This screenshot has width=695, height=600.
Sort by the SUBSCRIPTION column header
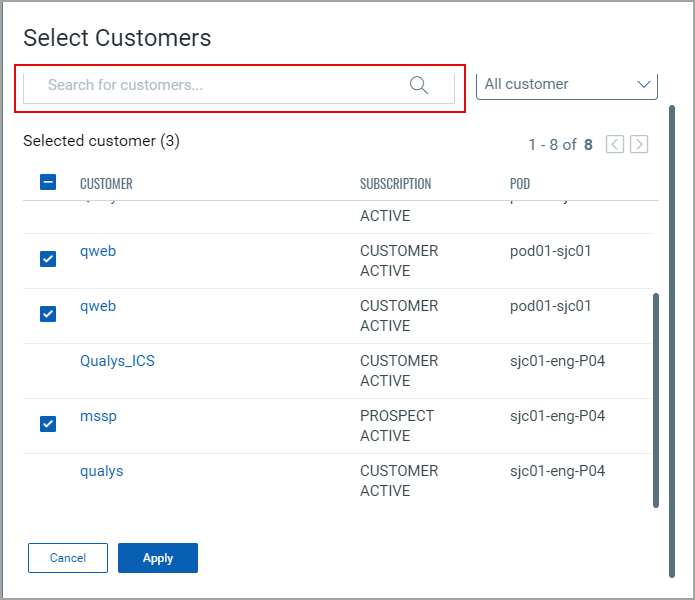click(x=395, y=183)
